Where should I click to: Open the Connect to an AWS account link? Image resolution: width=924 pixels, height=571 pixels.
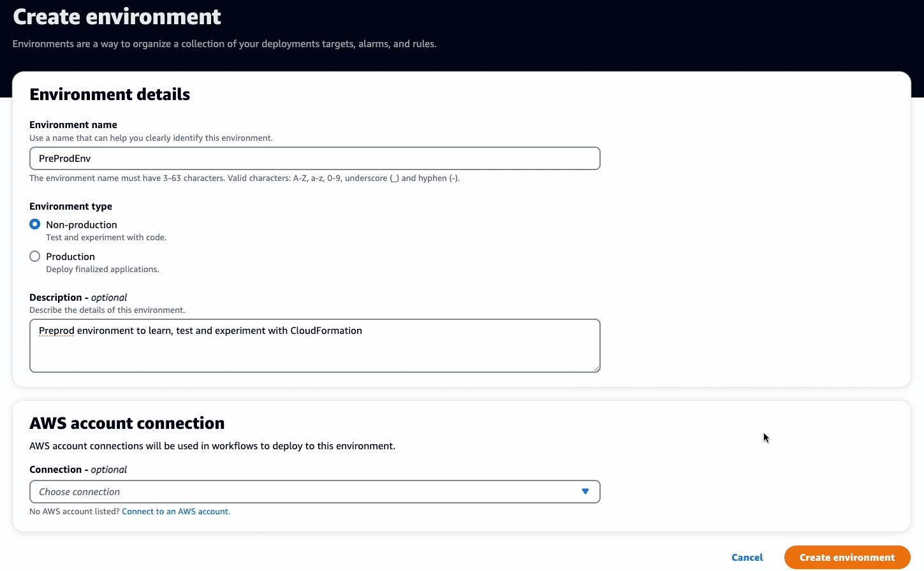click(175, 512)
